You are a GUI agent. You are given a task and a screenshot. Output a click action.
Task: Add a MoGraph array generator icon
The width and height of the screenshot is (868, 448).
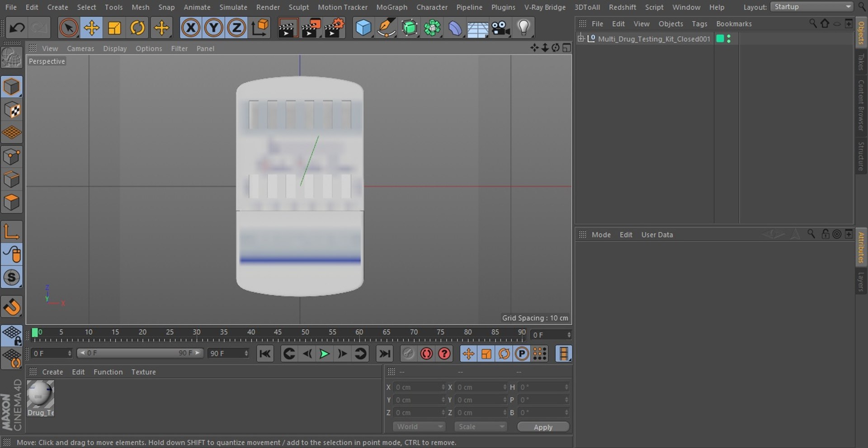coord(432,28)
